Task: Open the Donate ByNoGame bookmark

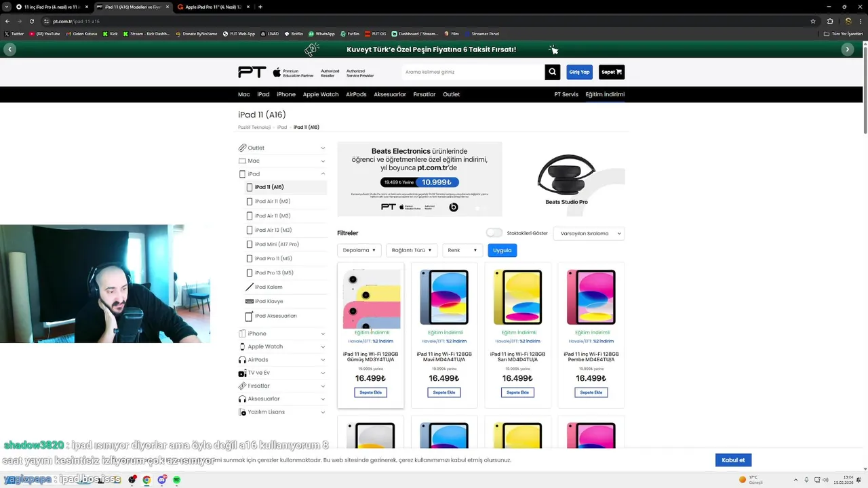Action: tap(197, 33)
